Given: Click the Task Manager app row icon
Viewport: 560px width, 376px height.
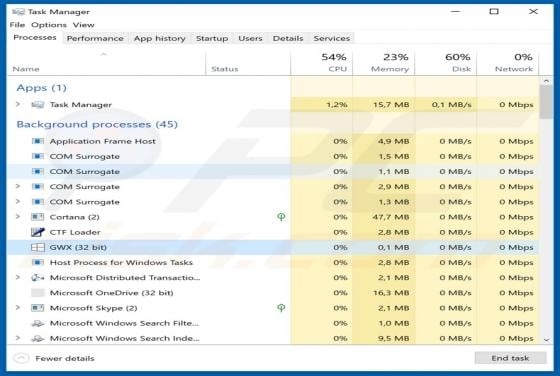Looking at the screenshot, I should click(38, 105).
